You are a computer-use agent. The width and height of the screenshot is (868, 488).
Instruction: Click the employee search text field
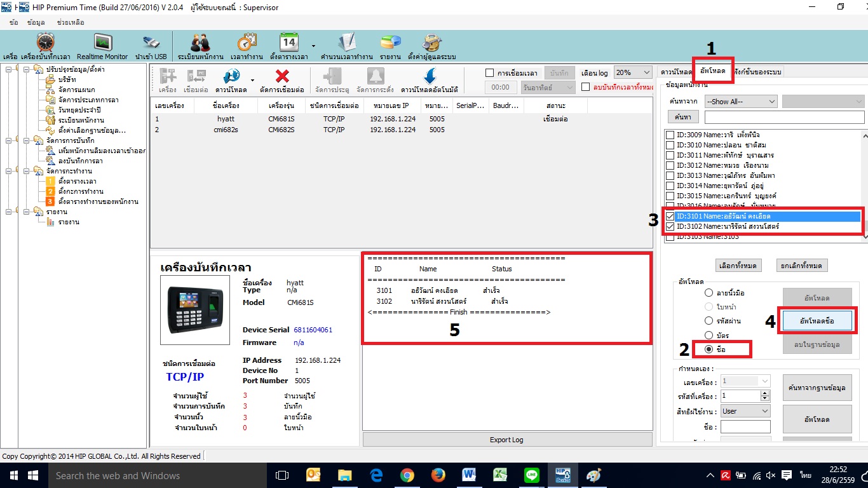click(x=784, y=118)
